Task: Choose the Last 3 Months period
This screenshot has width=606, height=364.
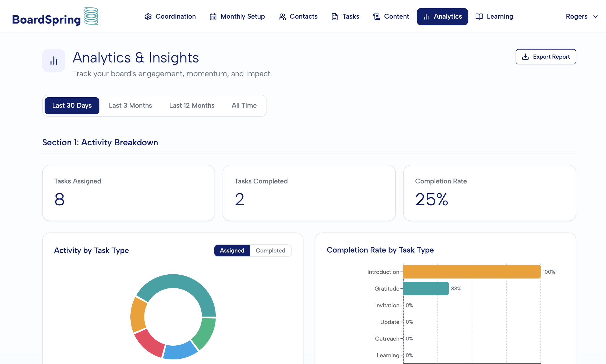Action: point(130,106)
